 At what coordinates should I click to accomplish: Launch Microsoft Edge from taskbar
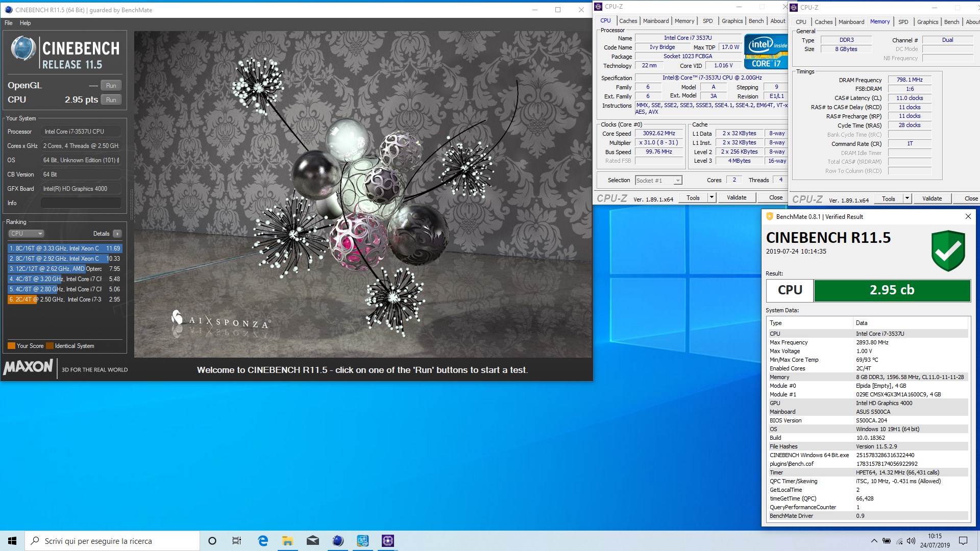[263, 541]
